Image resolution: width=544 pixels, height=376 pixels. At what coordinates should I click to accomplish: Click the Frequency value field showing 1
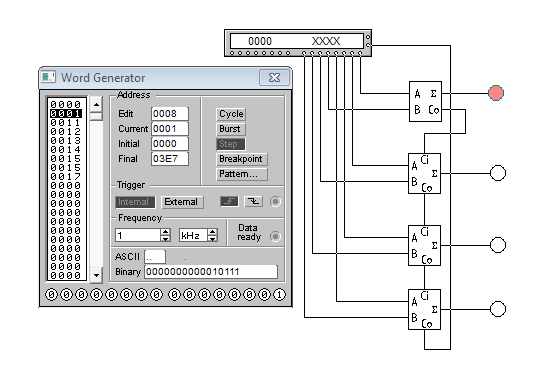138,236
